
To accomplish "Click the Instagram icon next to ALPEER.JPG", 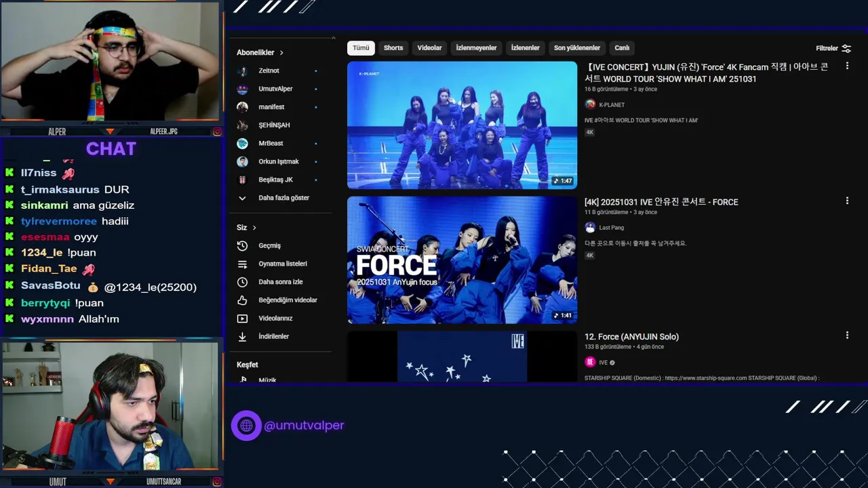I will pos(217,131).
